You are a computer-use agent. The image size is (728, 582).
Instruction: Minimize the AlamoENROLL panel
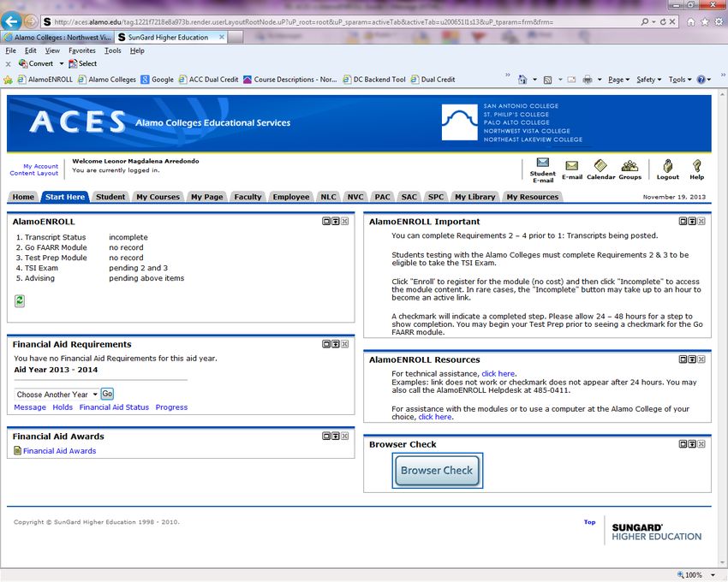335,222
